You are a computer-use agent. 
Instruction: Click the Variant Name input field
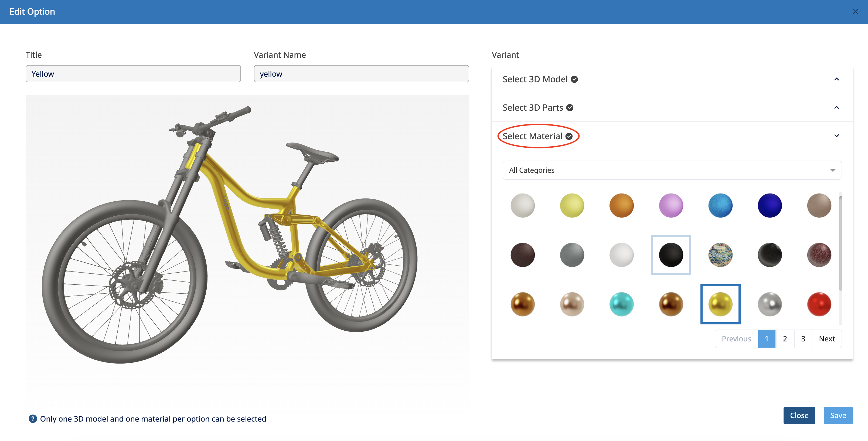click(x=361, y=74)
